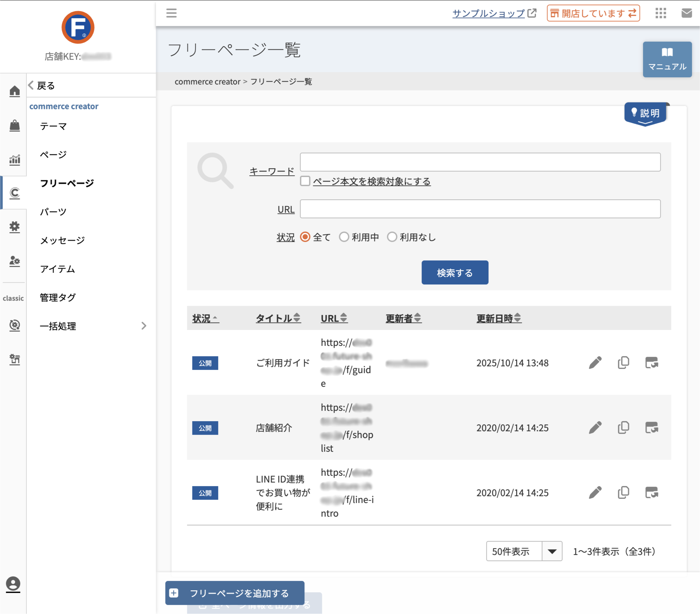Select the commerce creator C icon

(x=14, y=193)
